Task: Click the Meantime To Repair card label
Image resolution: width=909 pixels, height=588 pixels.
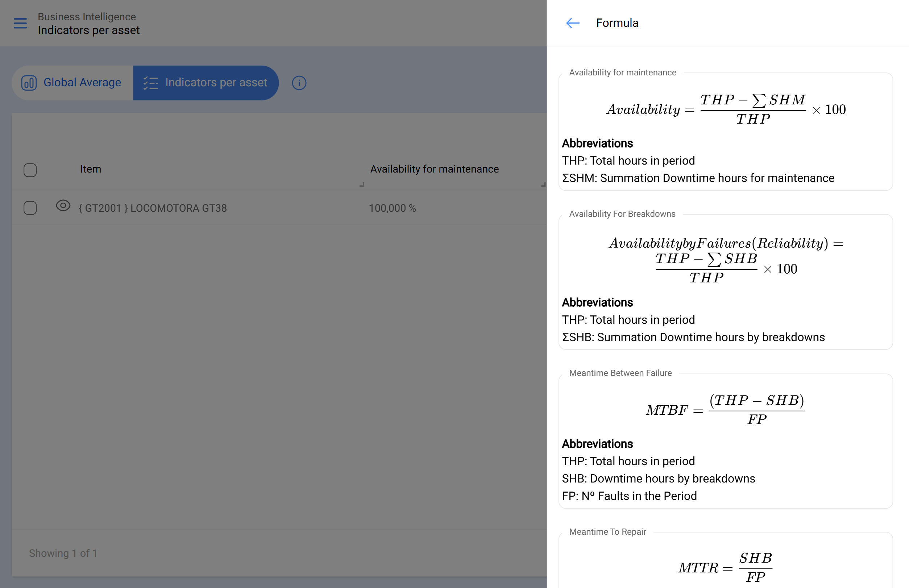Action: click(x=607, y=532)
